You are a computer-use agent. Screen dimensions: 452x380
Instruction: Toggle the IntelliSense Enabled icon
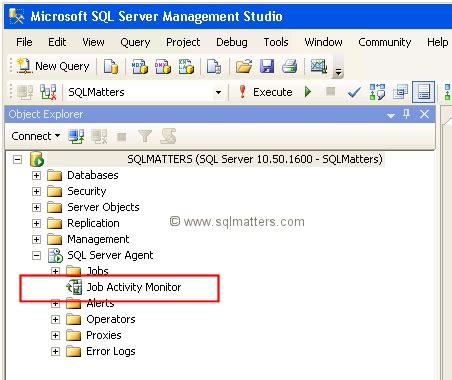(x=423, y=92)
